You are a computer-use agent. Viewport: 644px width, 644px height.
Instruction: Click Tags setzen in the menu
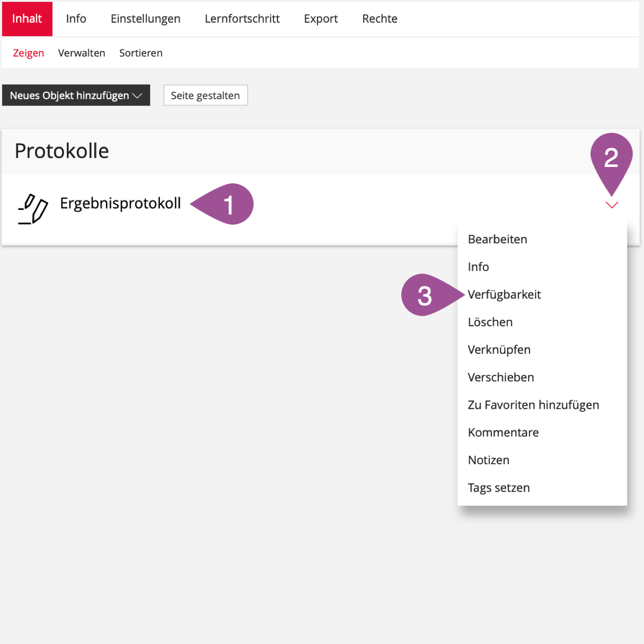[498, 488]
